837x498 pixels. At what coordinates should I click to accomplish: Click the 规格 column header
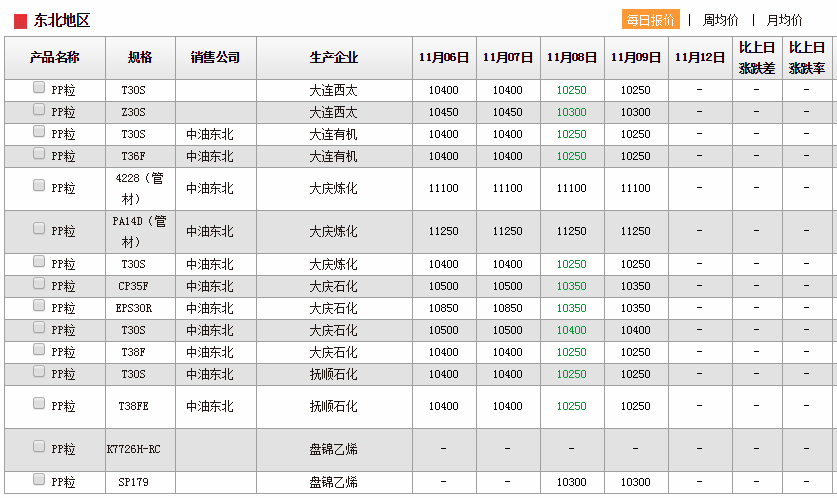(x=140, y=58)
